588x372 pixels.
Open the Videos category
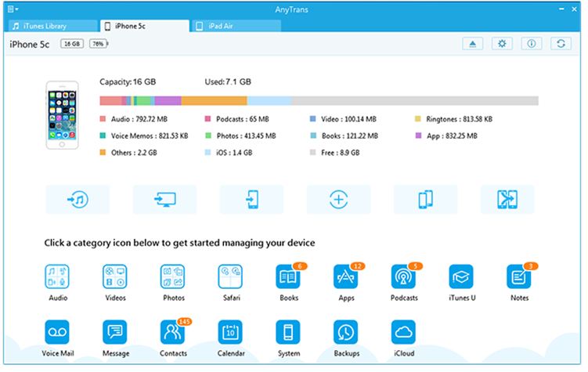coord(115,276)
